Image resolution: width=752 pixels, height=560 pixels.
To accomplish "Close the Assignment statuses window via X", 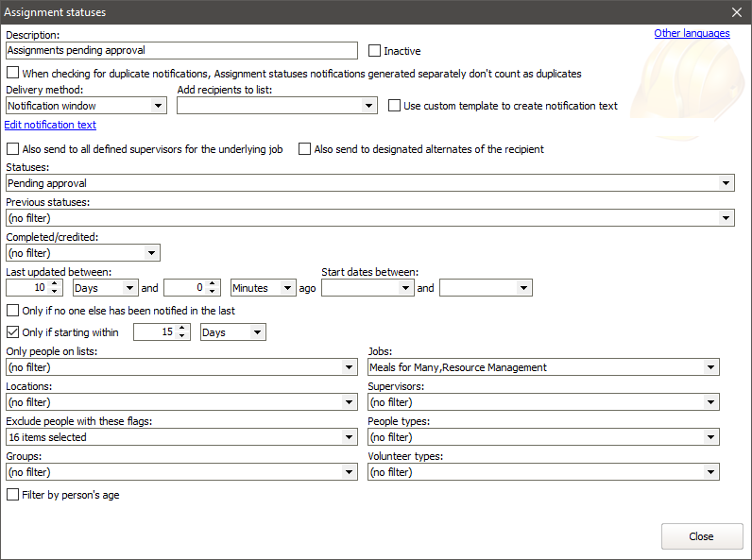I will pyautogui.click(x=737, y=12).
